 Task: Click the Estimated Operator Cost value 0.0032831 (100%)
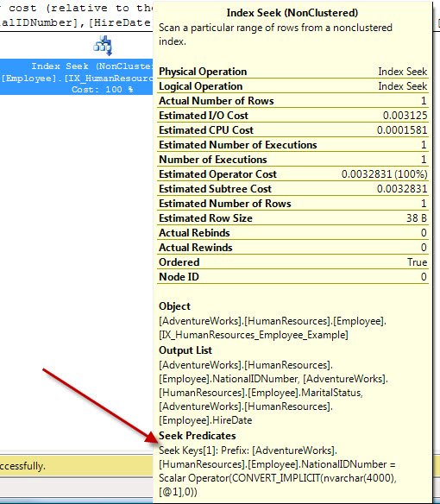coord(385,174)
